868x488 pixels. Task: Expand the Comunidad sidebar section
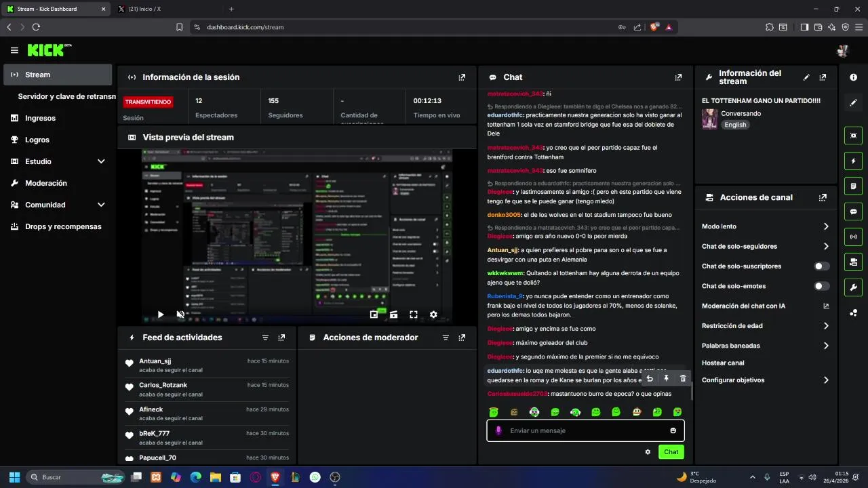[58, 205]
